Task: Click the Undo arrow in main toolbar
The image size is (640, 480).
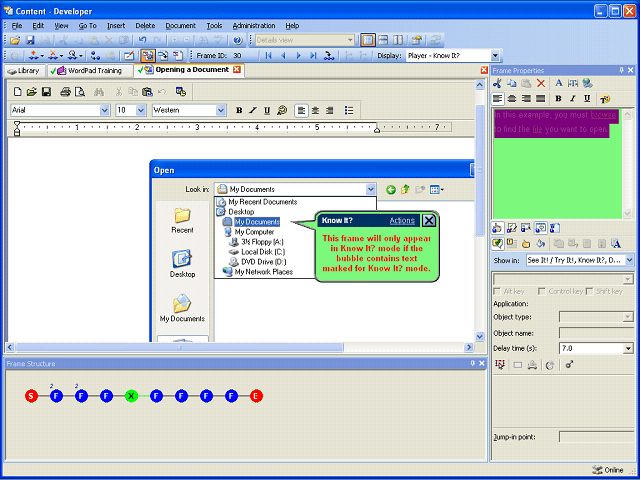Action: 142,40
